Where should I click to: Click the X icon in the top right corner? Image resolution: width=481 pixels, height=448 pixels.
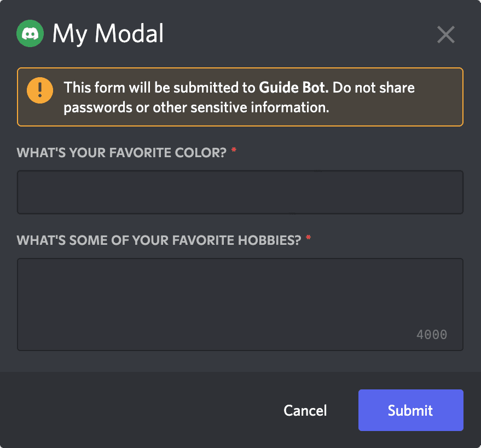point(446,35)
